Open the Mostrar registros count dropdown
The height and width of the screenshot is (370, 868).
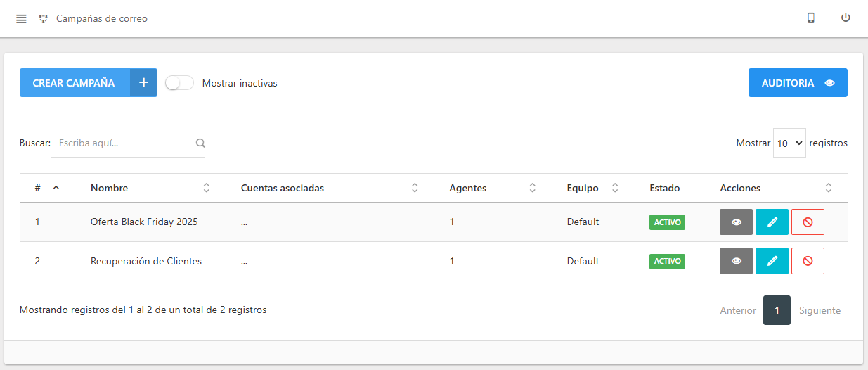point(789,143)
